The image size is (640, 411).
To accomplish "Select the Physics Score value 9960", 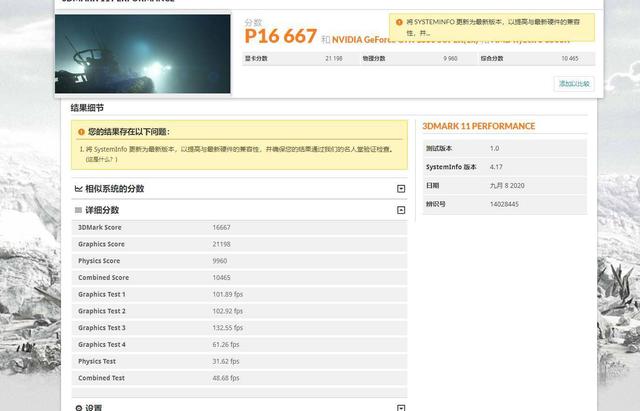I will [x=220, y=261].
